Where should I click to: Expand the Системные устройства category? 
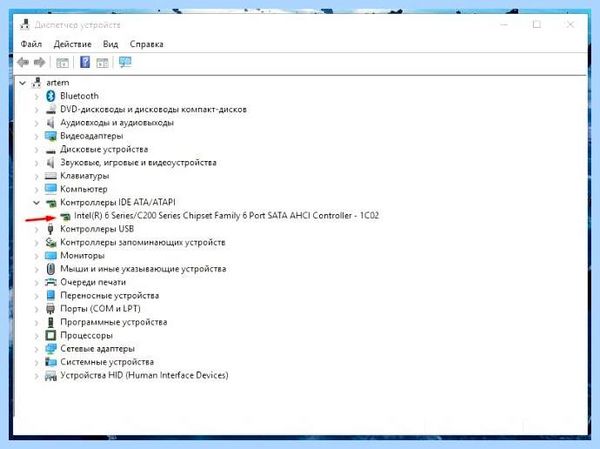(x=37, y=362)
